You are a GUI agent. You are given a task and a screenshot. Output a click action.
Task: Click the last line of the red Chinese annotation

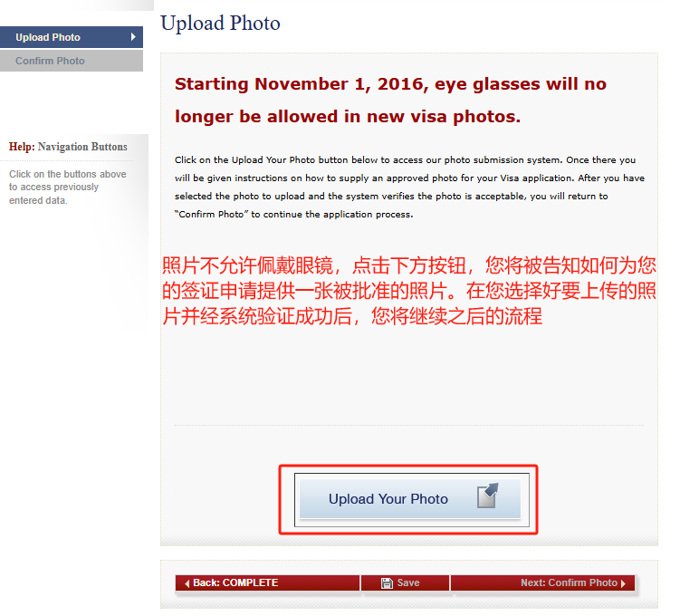tap(352, 316)
